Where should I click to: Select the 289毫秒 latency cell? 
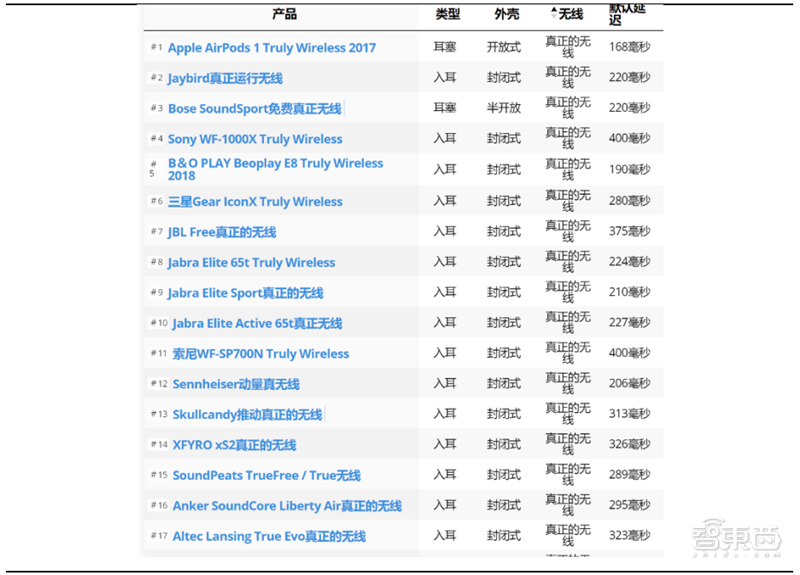tap(630, 474)
